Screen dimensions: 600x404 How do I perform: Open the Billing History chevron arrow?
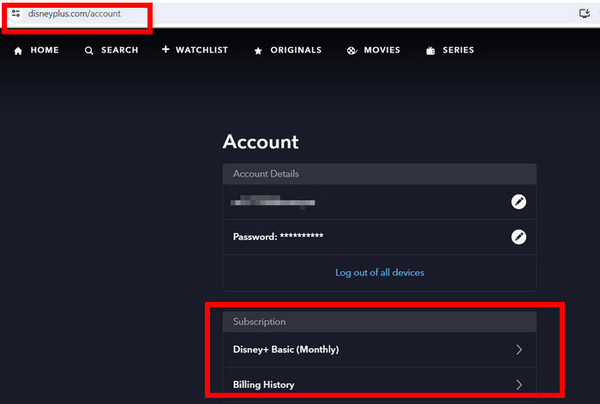519,385
